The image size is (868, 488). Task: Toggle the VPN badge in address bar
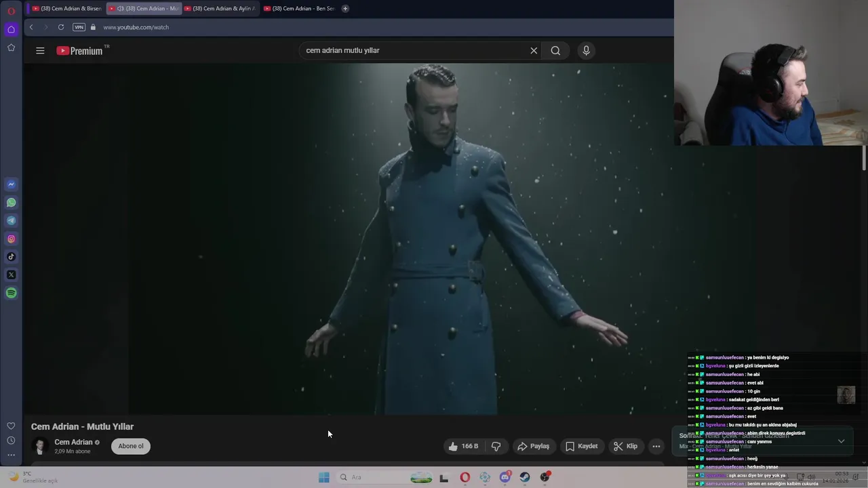point(79,27)
